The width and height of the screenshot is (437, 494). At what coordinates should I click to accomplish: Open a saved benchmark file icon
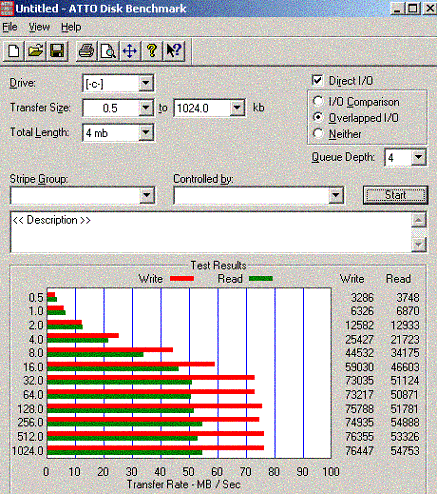[35, 51]
